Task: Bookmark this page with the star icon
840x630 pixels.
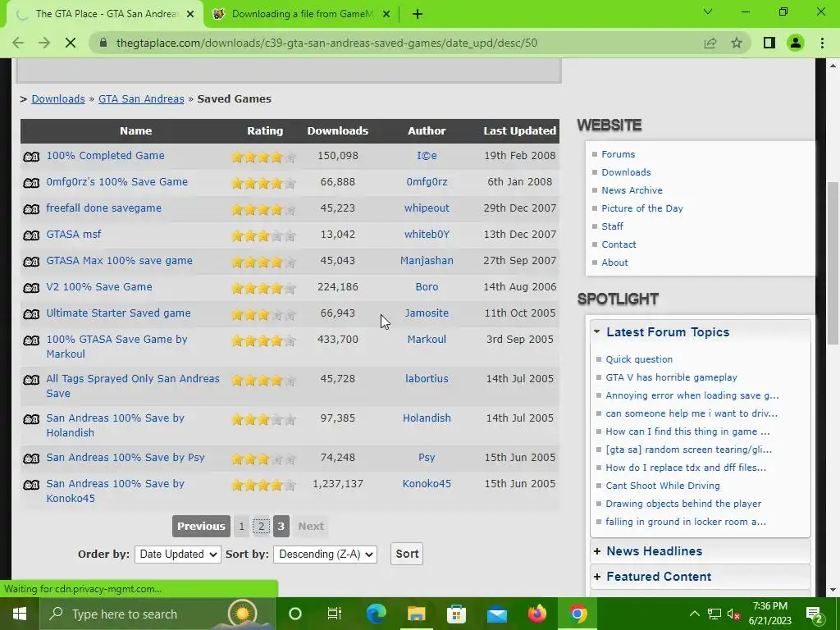Action: click(x=737, y=43)
